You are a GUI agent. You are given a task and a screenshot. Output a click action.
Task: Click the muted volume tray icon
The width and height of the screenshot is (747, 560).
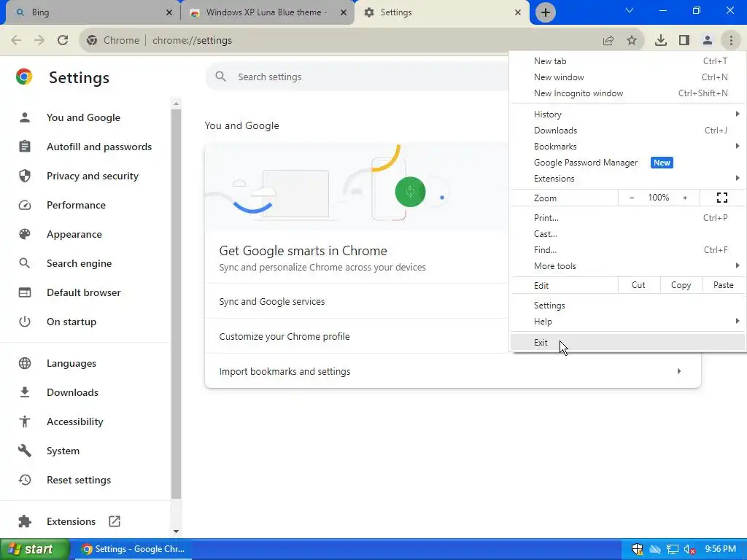point(689,550)
